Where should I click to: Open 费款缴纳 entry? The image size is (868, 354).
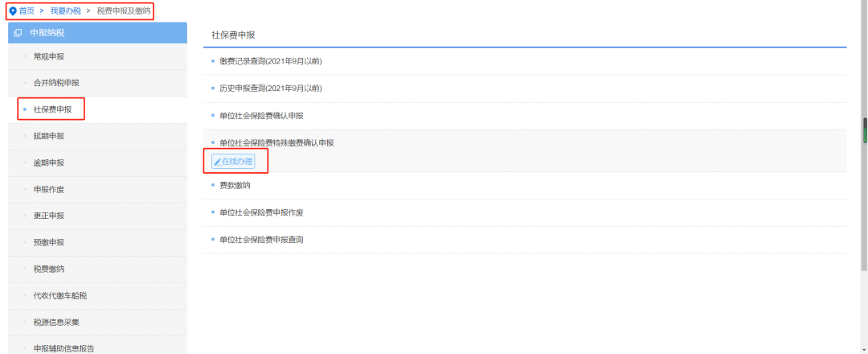pos(235,186)
